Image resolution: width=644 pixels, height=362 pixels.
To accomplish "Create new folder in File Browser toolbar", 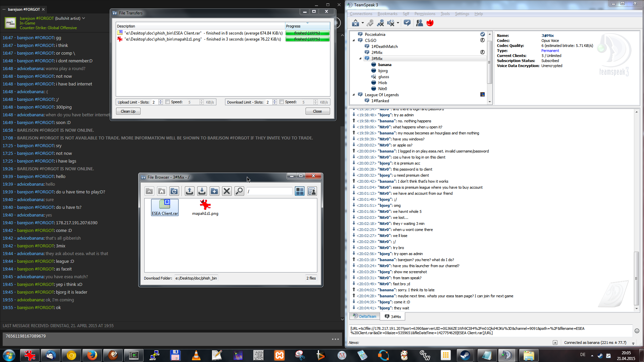I will [x=214, y=191].
